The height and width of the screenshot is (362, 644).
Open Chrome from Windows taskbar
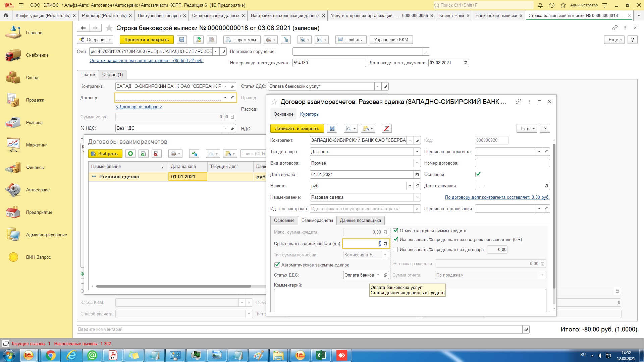click(51, 355)
